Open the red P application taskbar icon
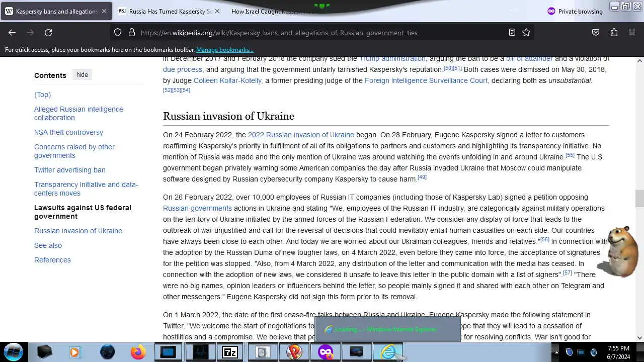The width and height of the screenshot is (644, 362). click(x=294, y=352)
